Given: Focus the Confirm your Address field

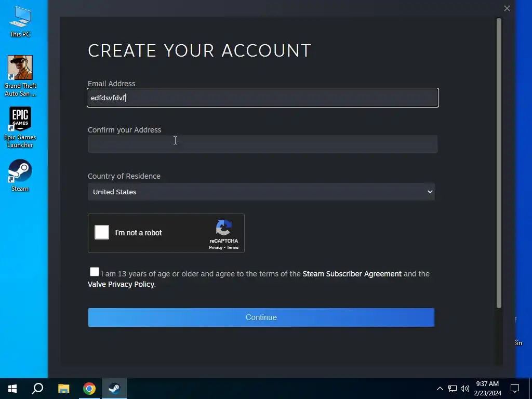Looking at the screenshot, I should [262, 144].
